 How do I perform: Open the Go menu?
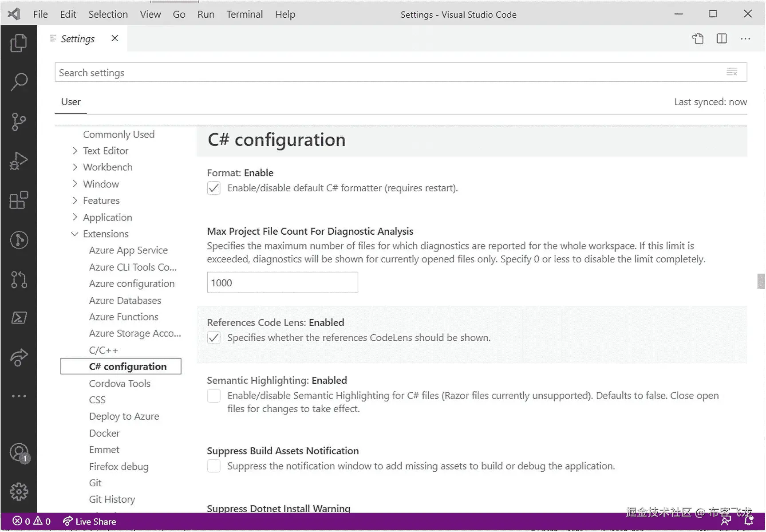pos(179,14)
